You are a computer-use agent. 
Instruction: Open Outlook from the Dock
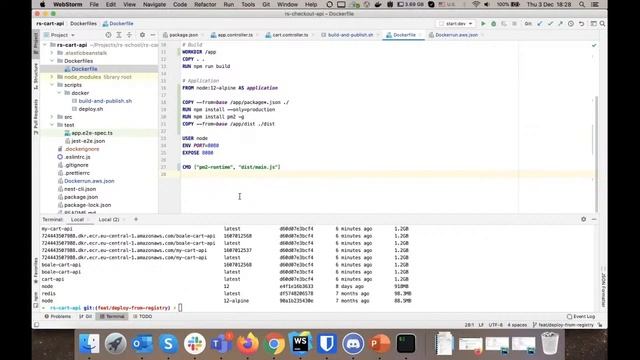(x=142, y=343)
